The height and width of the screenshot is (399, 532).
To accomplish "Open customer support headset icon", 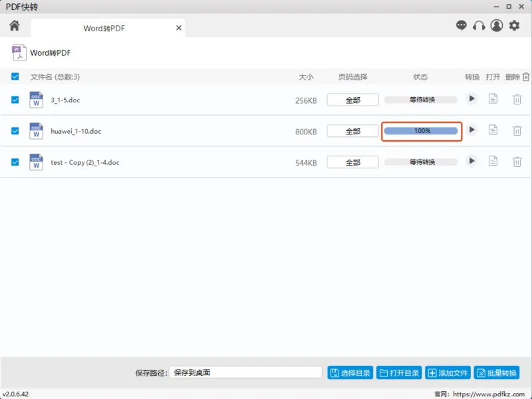I will (479, 26).
